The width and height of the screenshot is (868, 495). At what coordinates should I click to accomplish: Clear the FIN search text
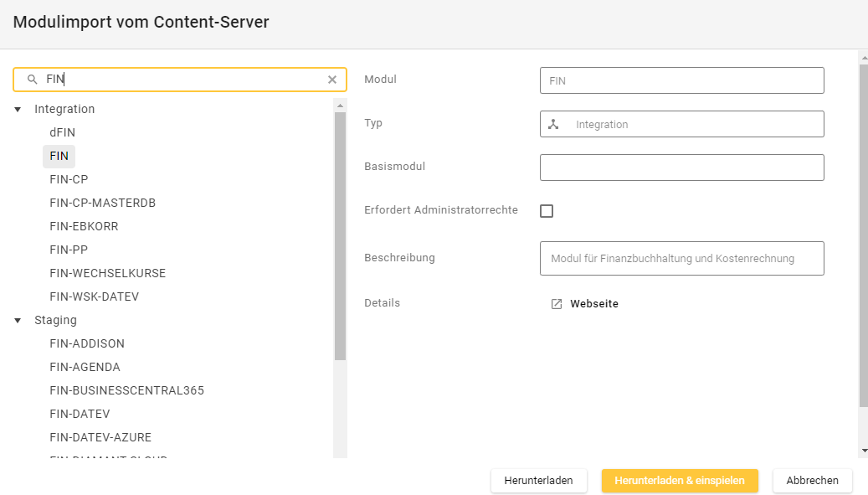(x=332, y=80)
